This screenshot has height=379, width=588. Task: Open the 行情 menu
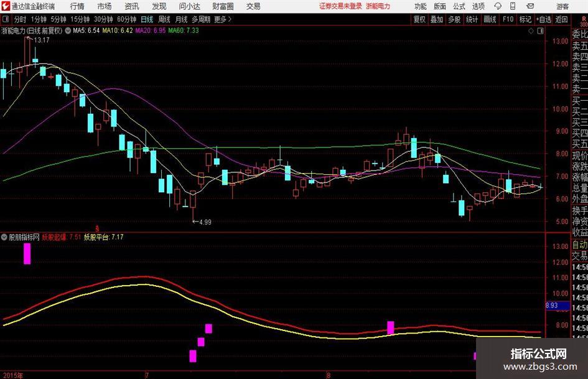click(x=77, y=6)
